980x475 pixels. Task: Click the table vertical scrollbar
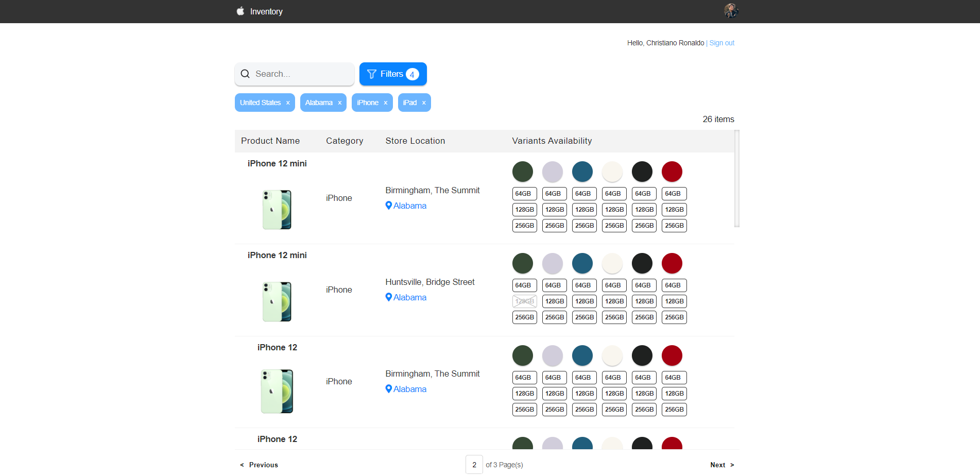[737, 178]
